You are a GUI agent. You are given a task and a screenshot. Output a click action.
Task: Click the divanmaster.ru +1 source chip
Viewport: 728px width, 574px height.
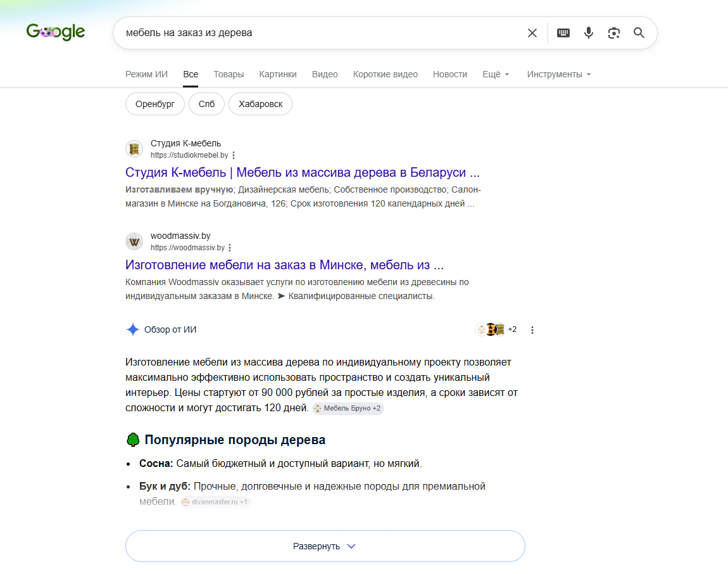point(215,502)
